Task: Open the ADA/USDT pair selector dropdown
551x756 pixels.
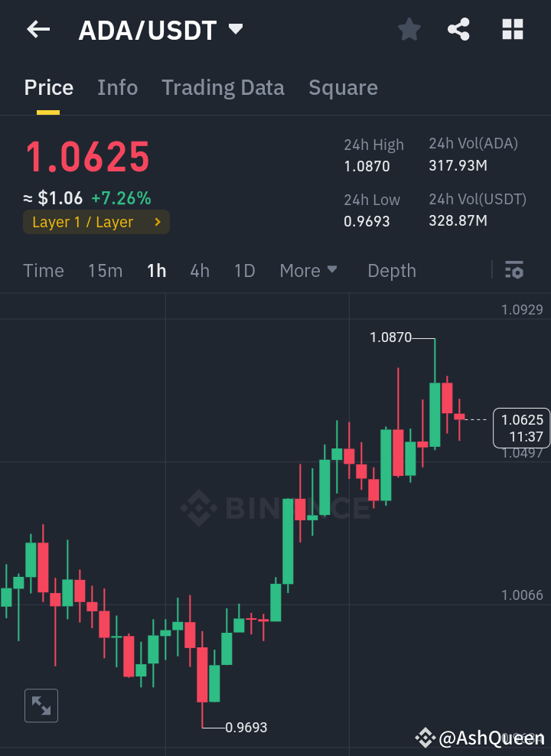Action: [x=235, y=29]
